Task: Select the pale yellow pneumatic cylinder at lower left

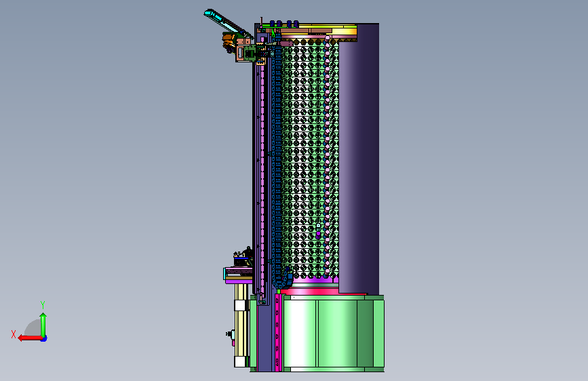Action: pos(241,325)
